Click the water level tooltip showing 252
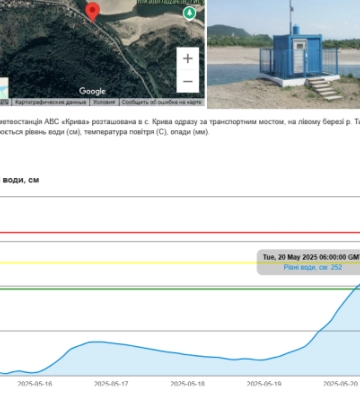The width and height of the screenshot is (360, 400). pyautogui.click(x=308, y=262)
